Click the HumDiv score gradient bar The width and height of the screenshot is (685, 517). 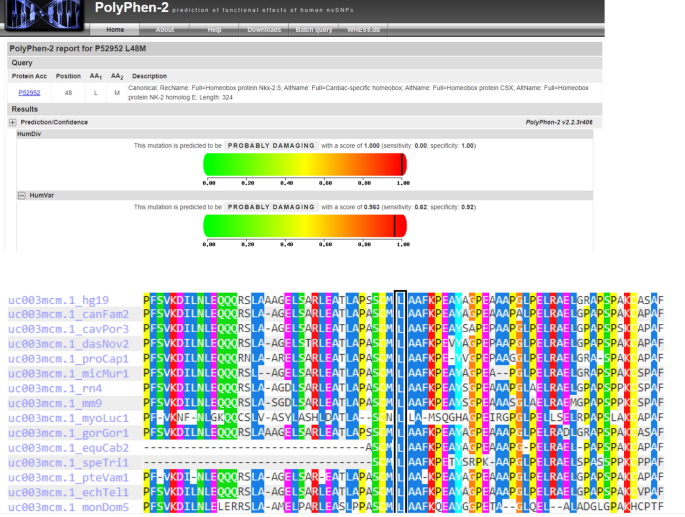(305, 165)
